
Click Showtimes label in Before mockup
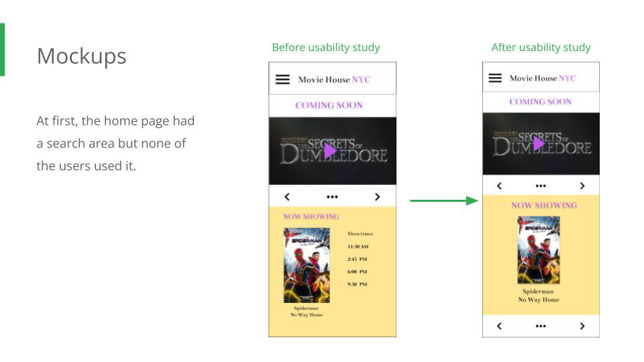point(360,233)
